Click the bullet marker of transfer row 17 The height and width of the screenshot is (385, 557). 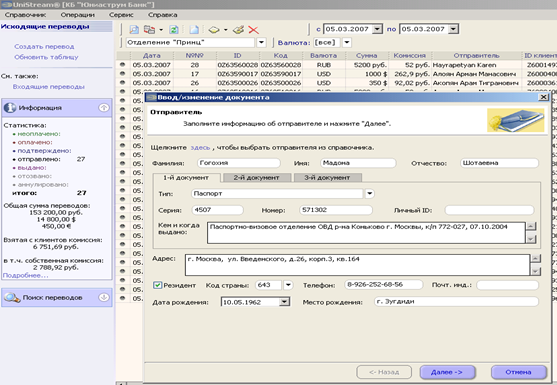(x=123, y=74)
